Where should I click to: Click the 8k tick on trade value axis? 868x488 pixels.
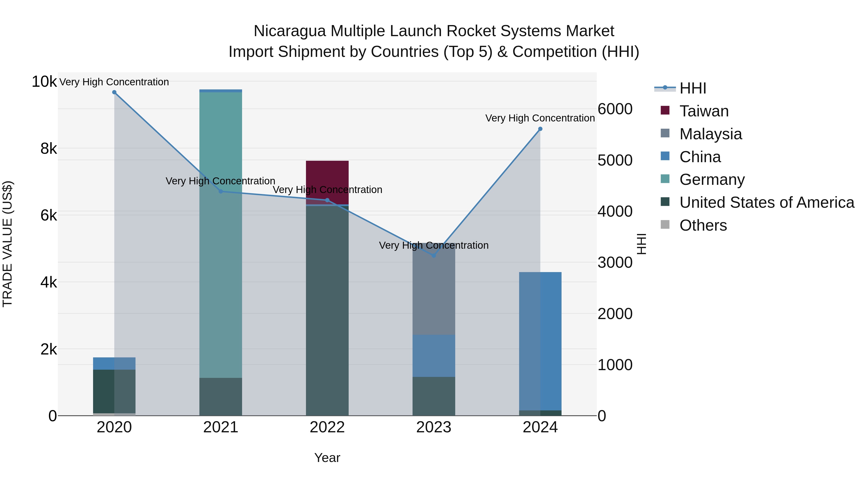48,148
